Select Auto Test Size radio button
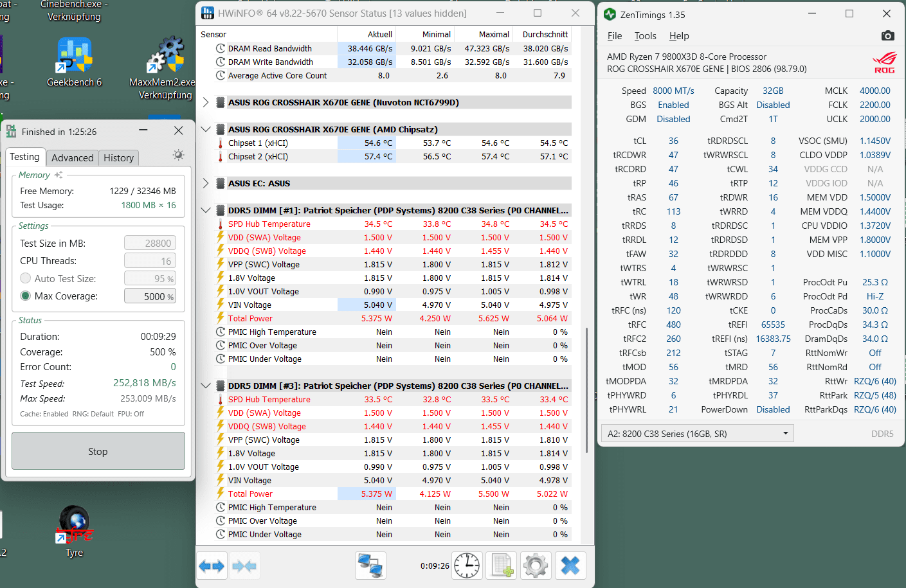This screenshot has height=588, width=906. 26,278
